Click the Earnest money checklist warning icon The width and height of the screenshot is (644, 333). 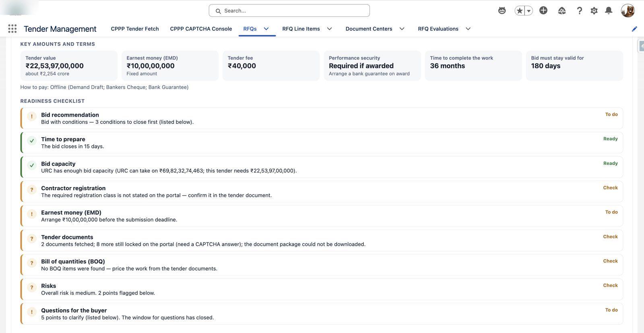click(x=32, y=214)
